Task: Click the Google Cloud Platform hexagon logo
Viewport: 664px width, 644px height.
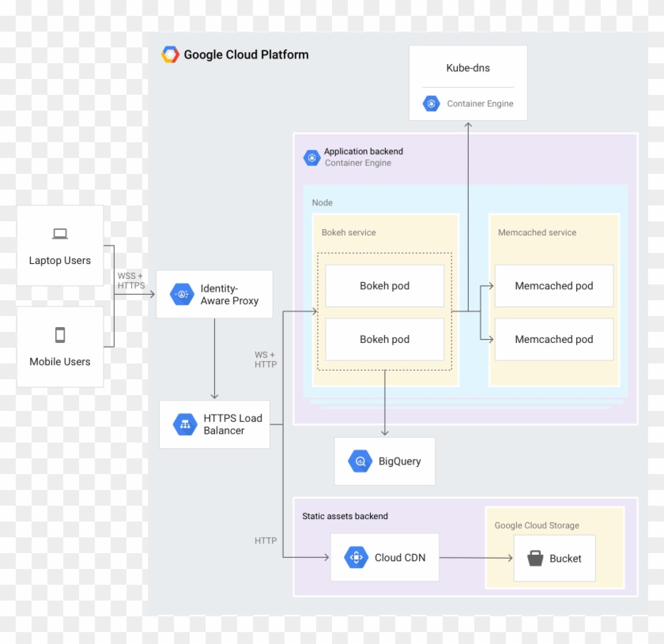Action: pyautogui.click(x=170, y=55)
